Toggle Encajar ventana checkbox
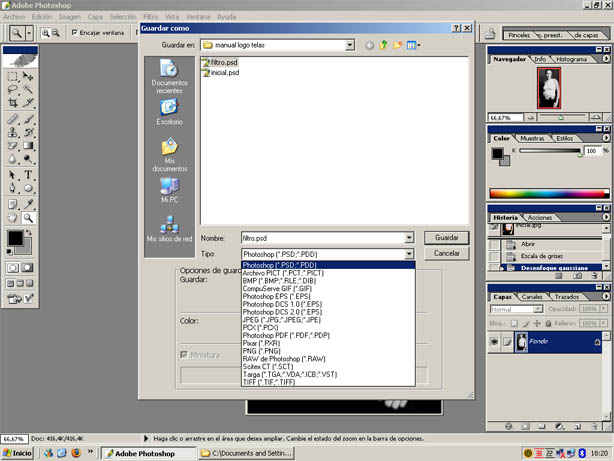This screenshot has width=614, height=461. [x=76, y=33]
